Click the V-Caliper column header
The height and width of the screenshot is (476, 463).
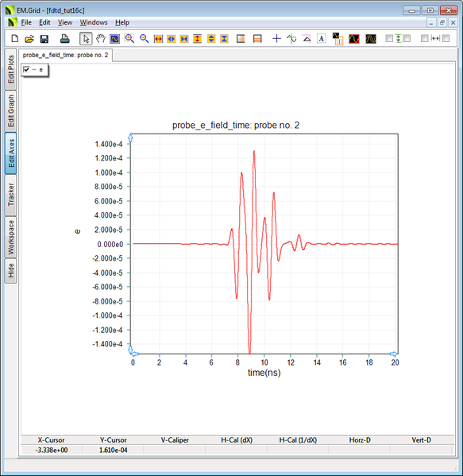point(175,440)
